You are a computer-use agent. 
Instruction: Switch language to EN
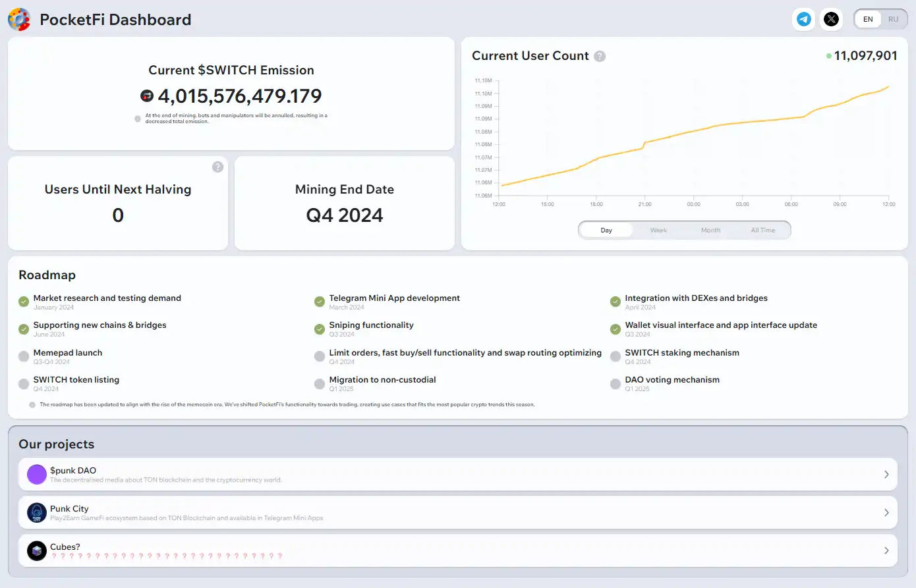point(868,19)
